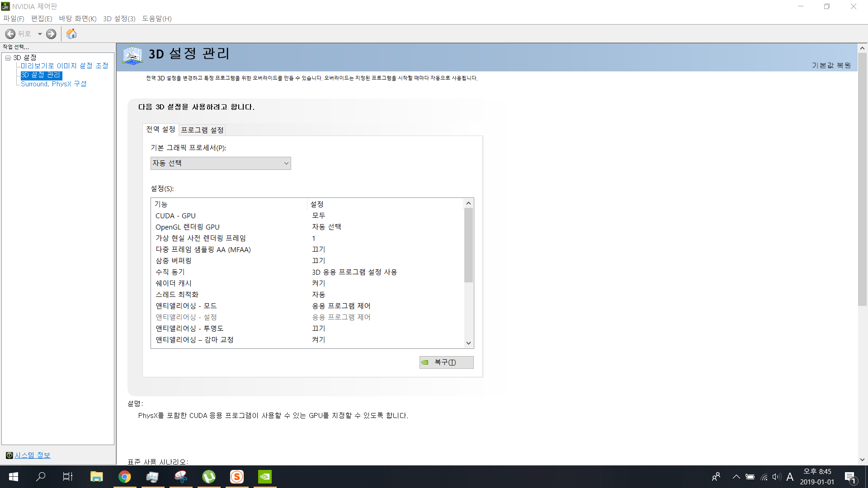
Task: Open uTorrent from taskbar
Action: point(209,477)
